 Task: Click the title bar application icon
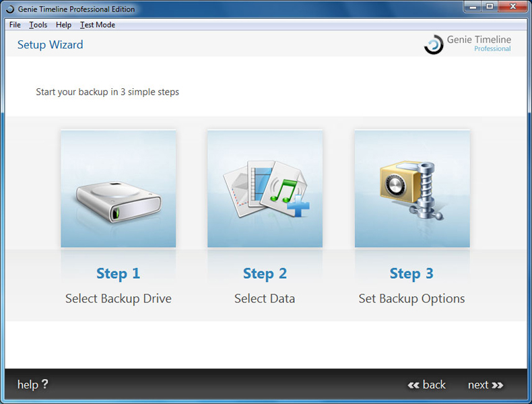pos(10,9)
